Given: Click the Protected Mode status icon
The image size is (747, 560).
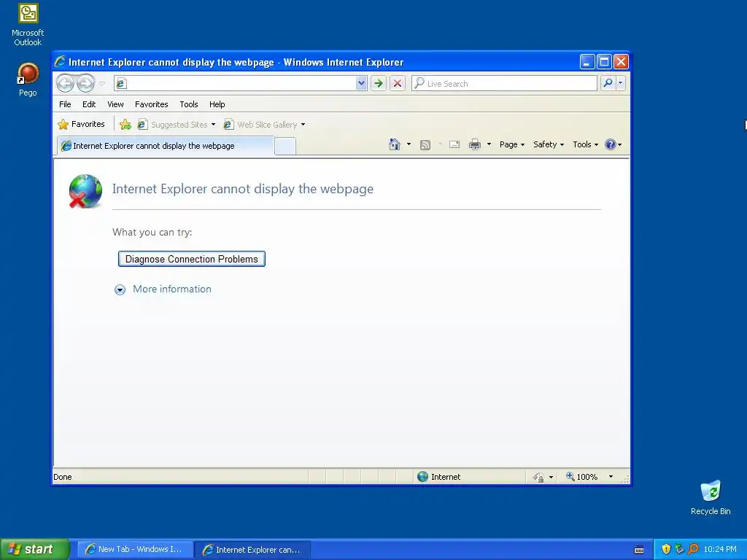Looking at the screenshot, I should (x=538, y=477).
